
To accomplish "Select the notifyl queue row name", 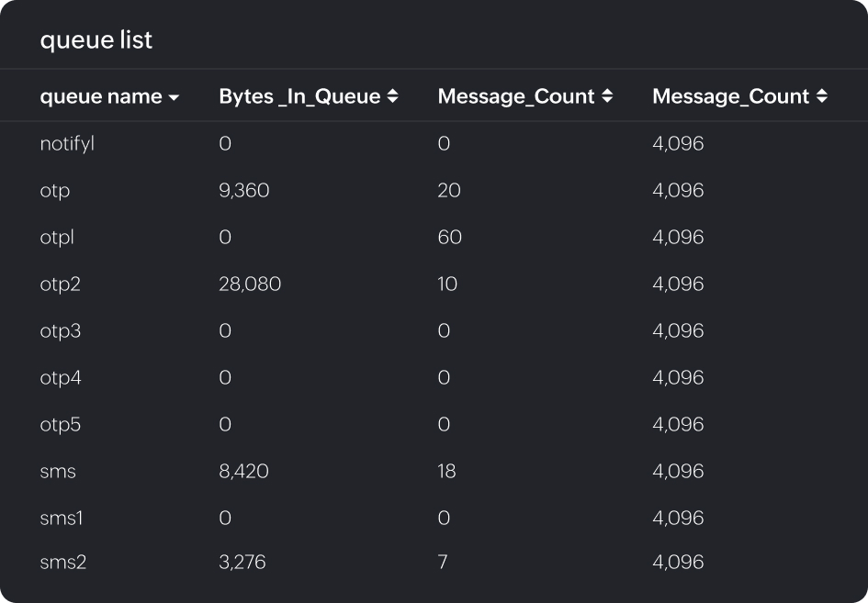I will tap(67, 144).
